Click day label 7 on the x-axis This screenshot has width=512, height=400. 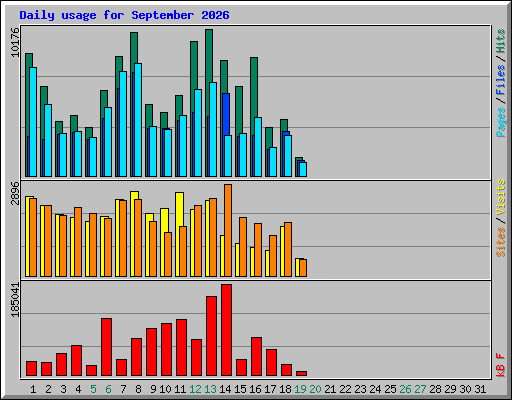(123, 389)
